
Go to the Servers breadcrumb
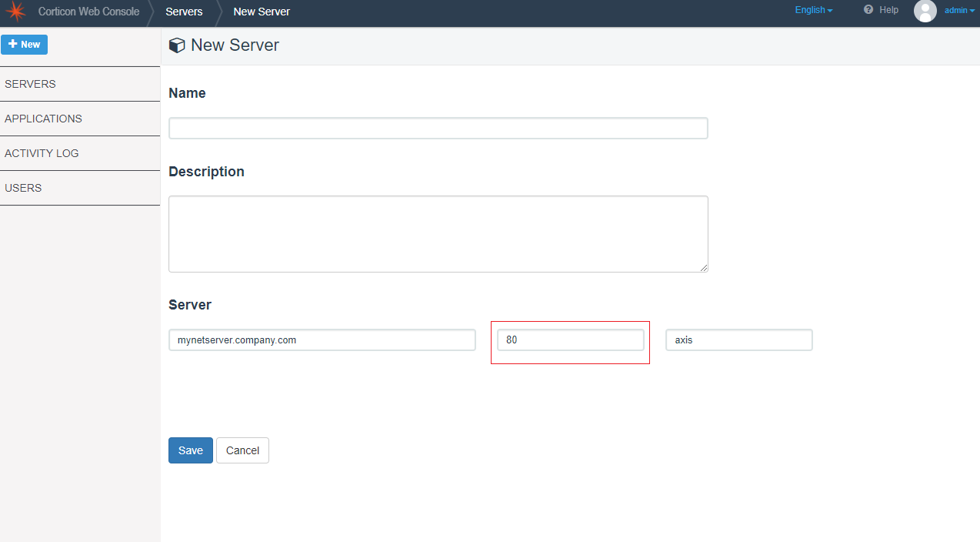[x=184, y=12]
